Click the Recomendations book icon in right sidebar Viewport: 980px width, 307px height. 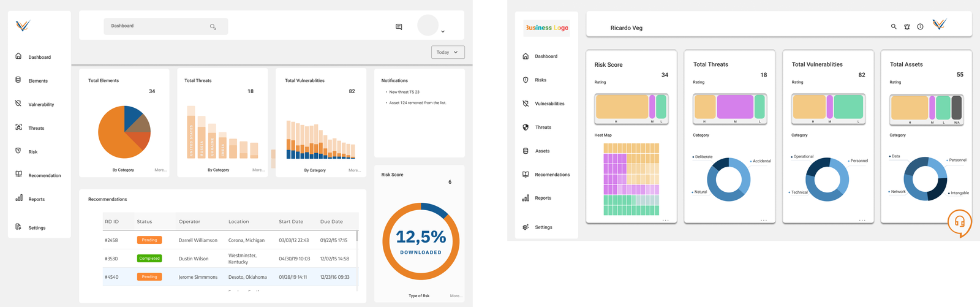(526, 174)
